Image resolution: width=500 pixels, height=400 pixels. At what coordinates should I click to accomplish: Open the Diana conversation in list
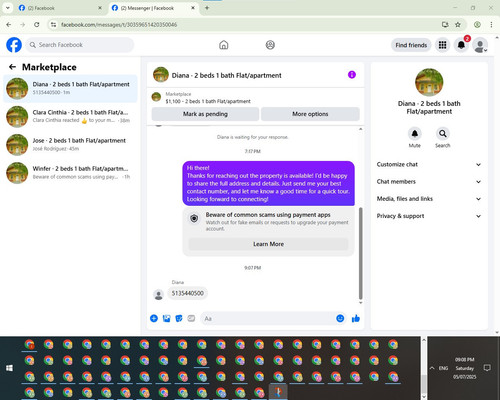(70, 89)
